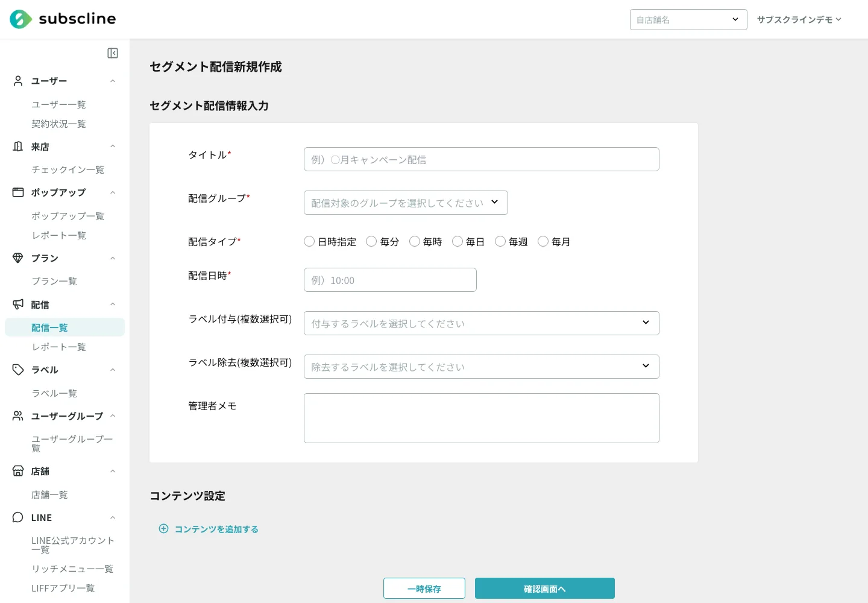
Task: Click the 店舗 shop icon
Action: pyautogui.click(x=18, y=471)
